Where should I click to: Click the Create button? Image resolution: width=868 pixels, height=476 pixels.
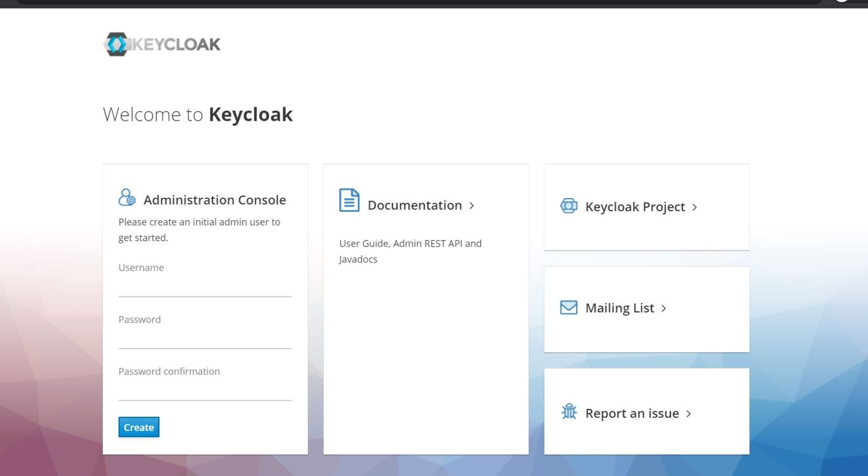click(138, 427)
